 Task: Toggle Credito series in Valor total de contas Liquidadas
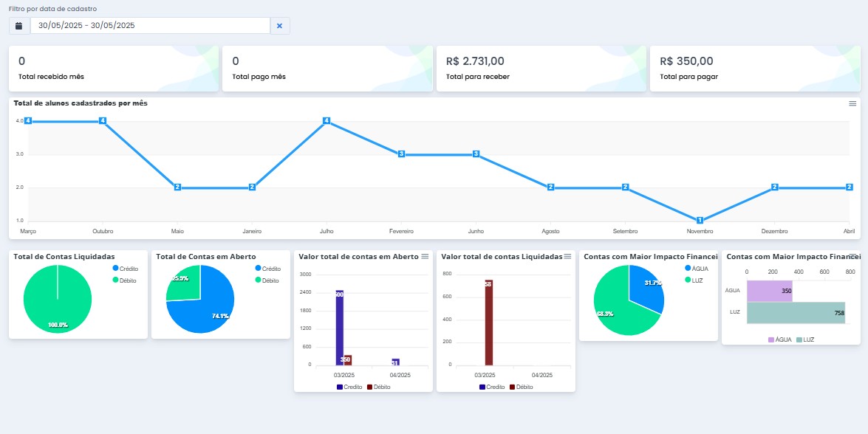point(492,387)
